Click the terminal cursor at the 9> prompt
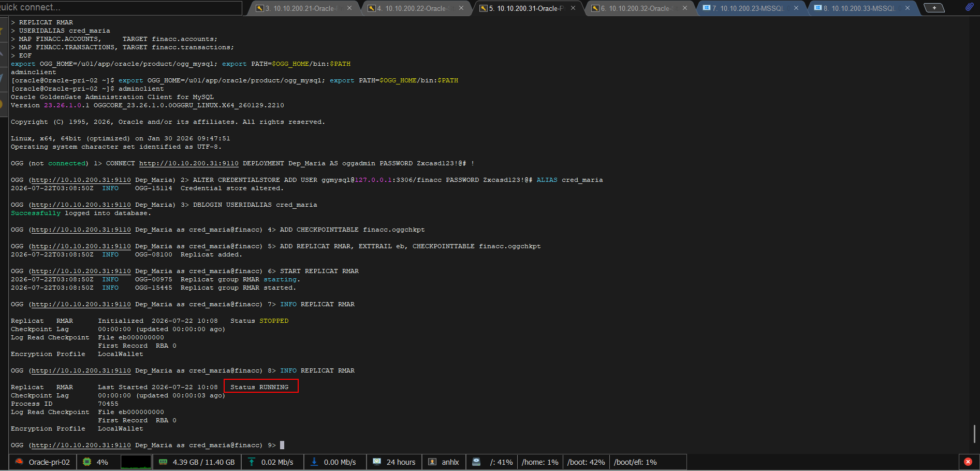 point(282,445)
